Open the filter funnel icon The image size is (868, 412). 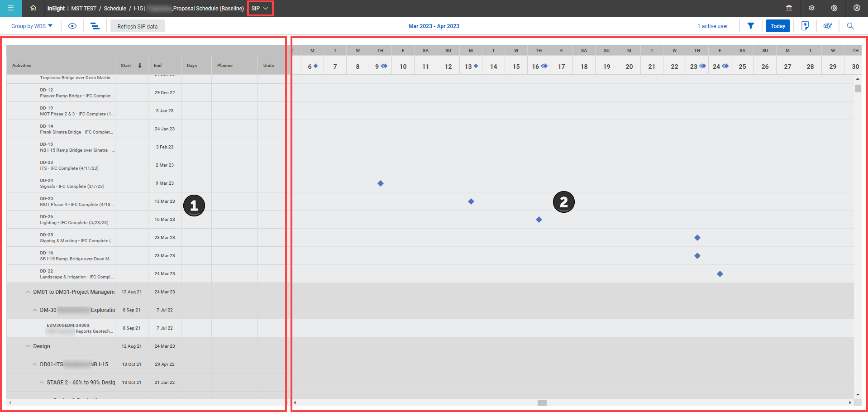coord(751,26)
